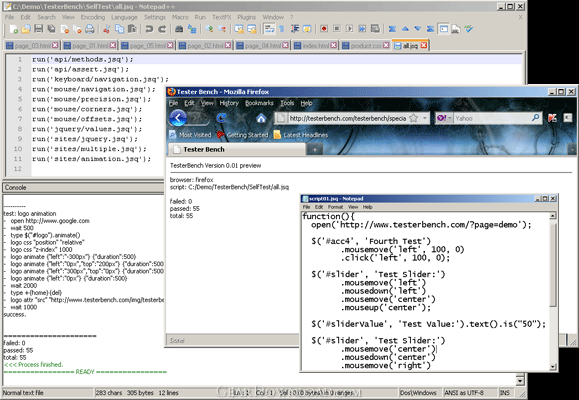This screenshot has height=400, width=579.
Task: Select the Tester Bench browser tab
Action: (237, 149)
